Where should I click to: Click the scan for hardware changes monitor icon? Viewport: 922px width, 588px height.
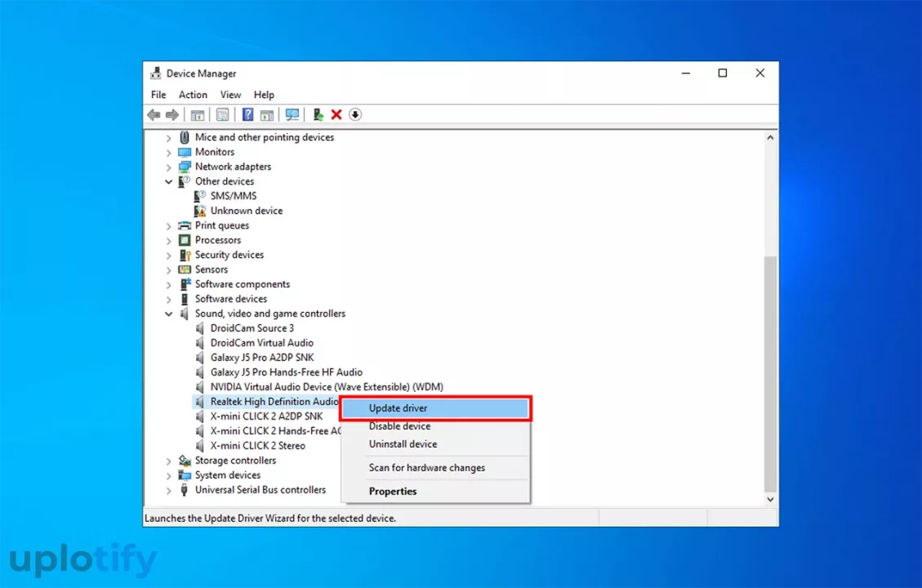point(292,114)
